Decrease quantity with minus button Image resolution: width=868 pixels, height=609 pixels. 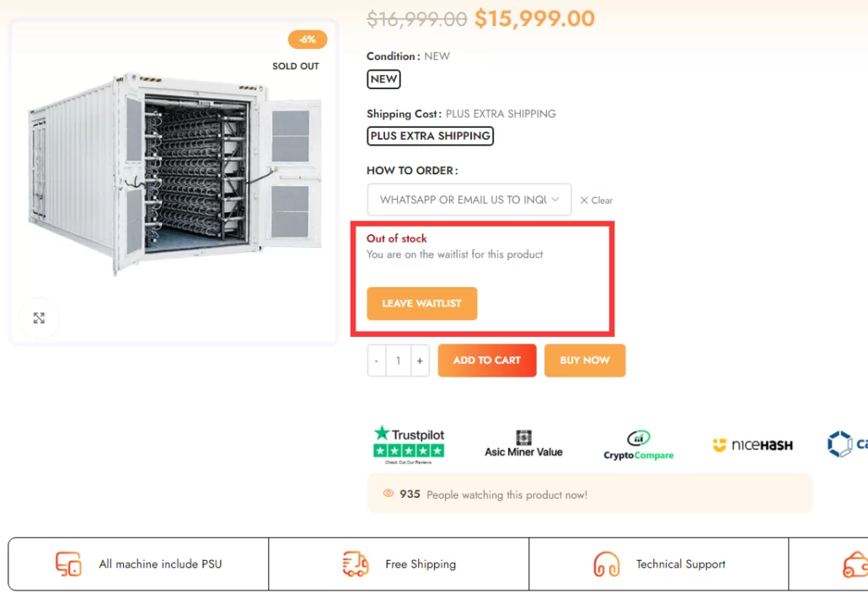pyautogui.click(x=377, y=361)
